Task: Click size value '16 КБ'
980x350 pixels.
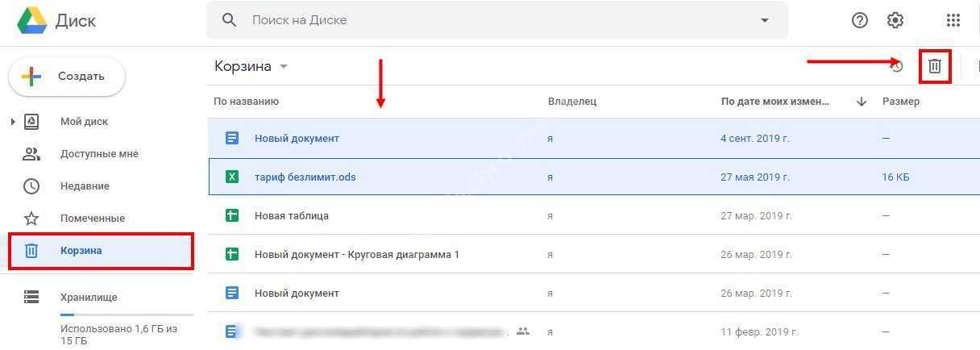Action: pos(895,177)
